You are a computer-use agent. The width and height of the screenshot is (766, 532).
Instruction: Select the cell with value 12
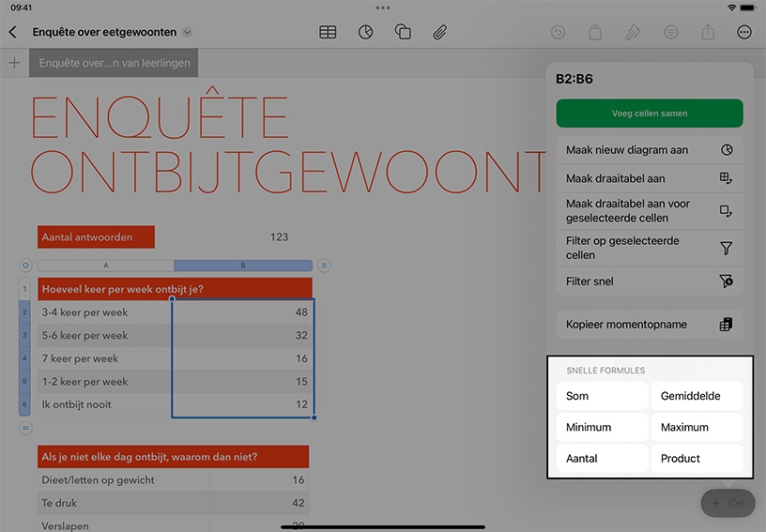(242, 404)
